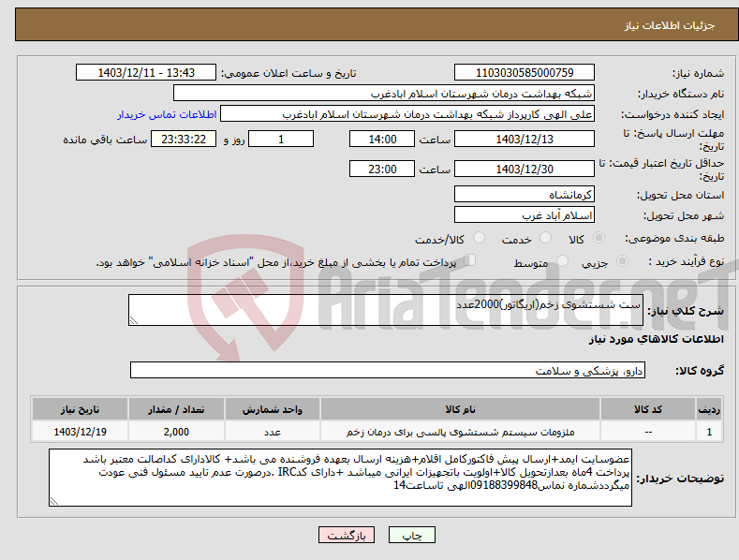Click the نوع فرآیند خرید label
The height and width of the screenshot is (560, 739).
(x=686, y=261)
